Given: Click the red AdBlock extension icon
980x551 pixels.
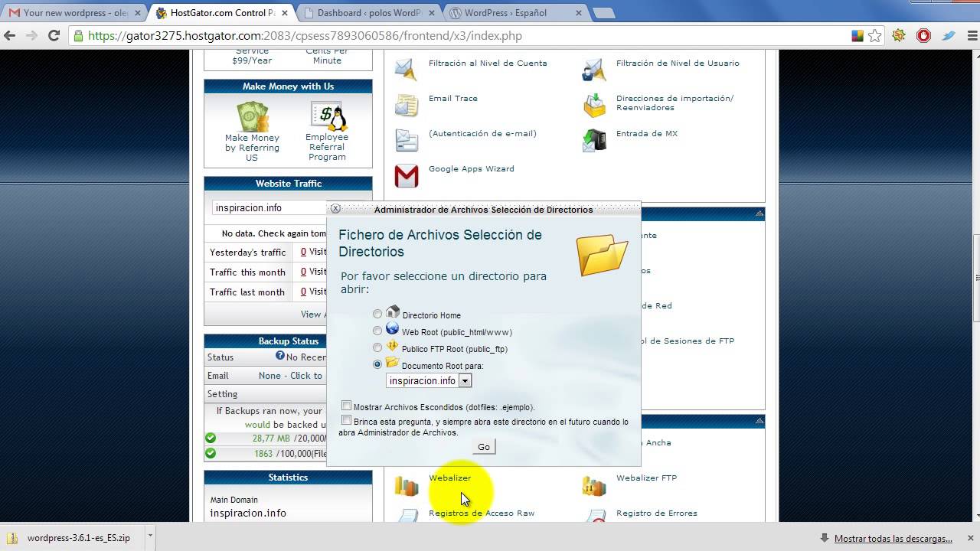Looking at the screenshot, I should (923, 35).
